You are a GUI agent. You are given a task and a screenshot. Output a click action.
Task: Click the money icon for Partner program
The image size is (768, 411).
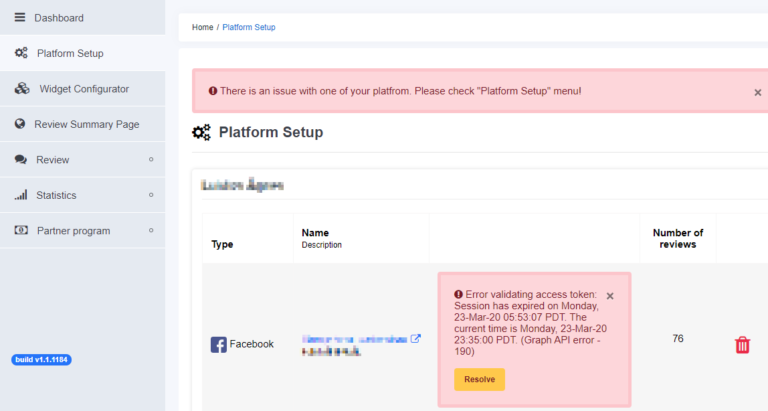point(21,231)
